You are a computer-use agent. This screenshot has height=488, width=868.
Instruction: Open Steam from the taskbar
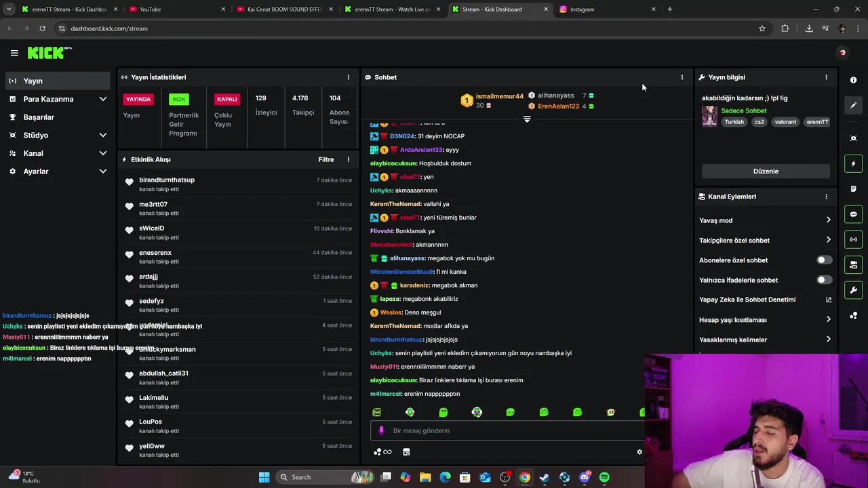(x=545, y=477)
